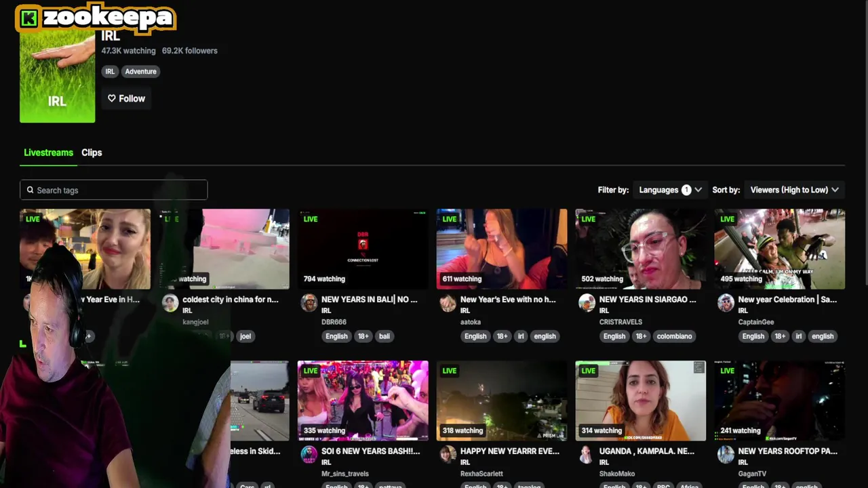Viewport: 868px width, 488px height.
Task: Switch to the Clips tab
Action: click(x=92, y=152)
